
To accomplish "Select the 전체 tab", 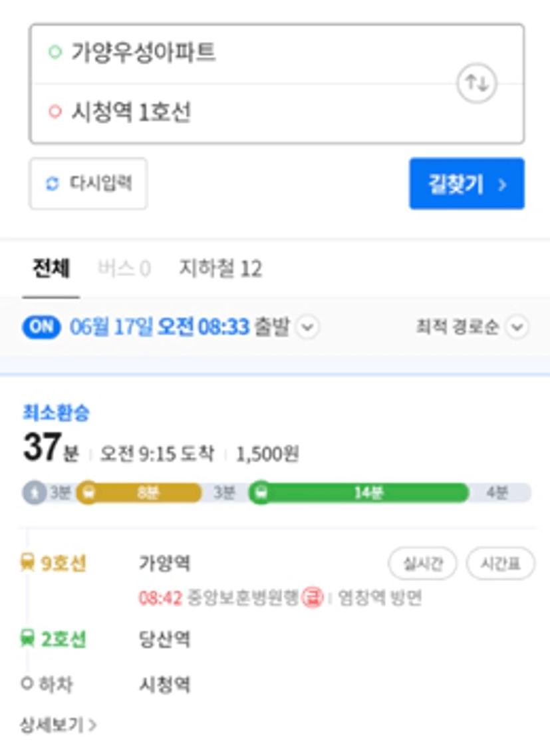I will click(51, 269).
